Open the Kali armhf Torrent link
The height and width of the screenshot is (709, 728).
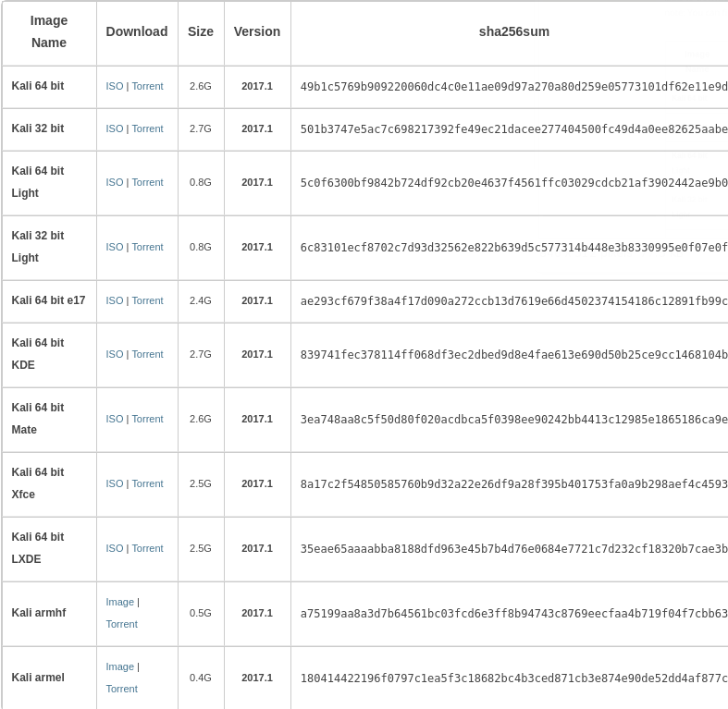pos(122,625)
